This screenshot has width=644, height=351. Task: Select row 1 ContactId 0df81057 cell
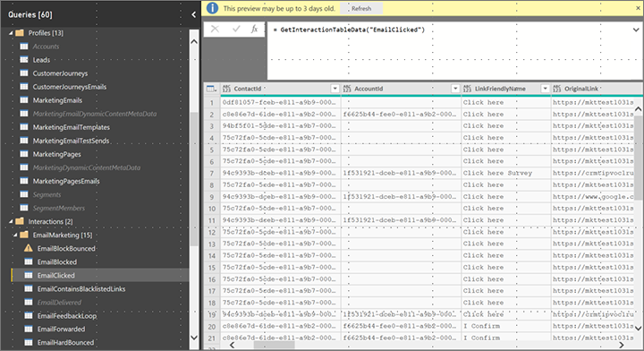(281, 102)
